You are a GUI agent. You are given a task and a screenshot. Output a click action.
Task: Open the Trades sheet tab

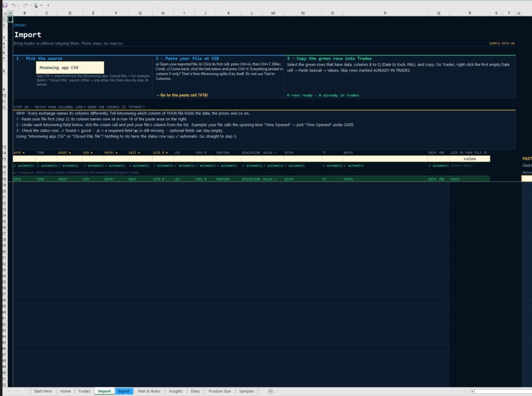(x=85, y=391)
